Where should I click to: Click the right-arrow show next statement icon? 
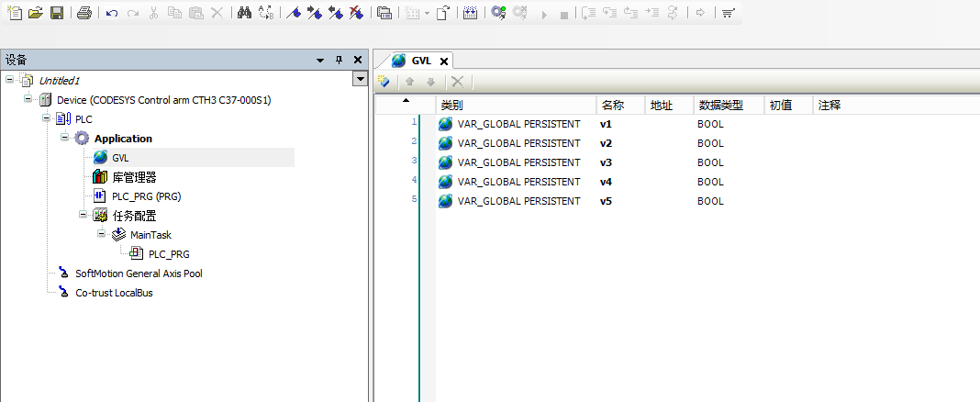(700, 13)
